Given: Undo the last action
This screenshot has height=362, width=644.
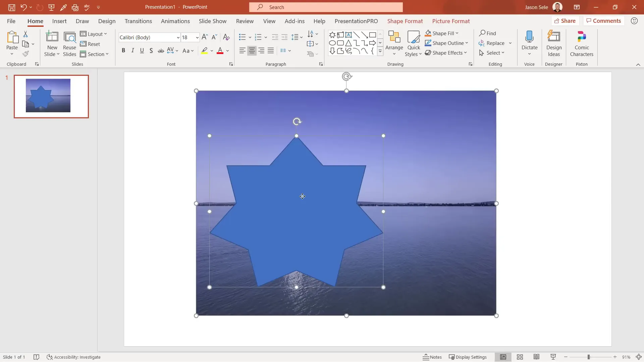Looking at the screenshot, I should tap(23, 7).
